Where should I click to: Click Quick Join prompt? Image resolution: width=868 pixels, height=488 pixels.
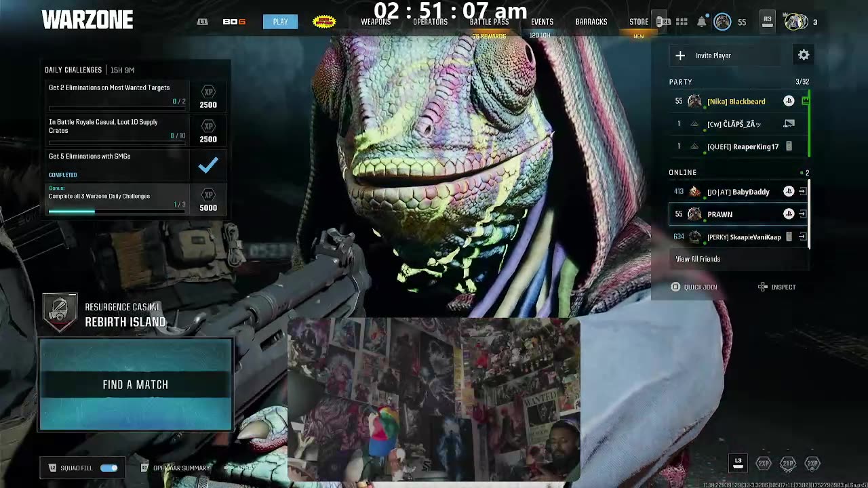tap(694, 287)
